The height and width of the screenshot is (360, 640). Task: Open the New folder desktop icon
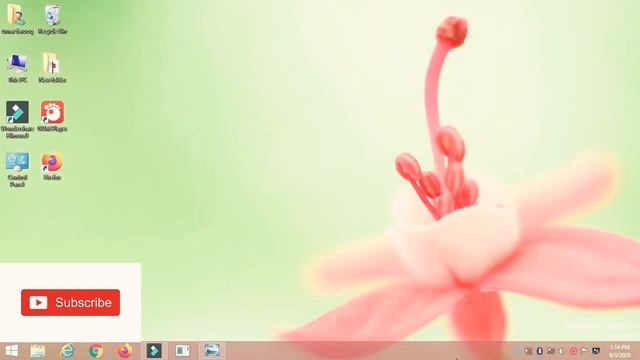52,68
